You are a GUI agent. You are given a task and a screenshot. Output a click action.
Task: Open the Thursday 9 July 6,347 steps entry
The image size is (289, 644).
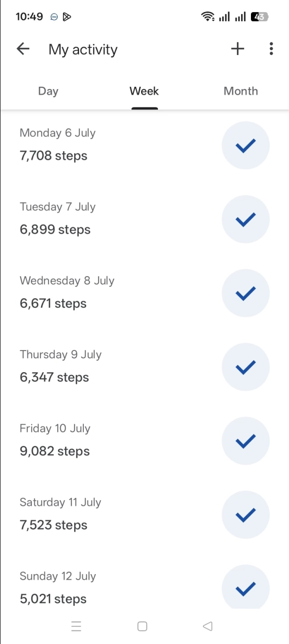click(x=144, y=367)
